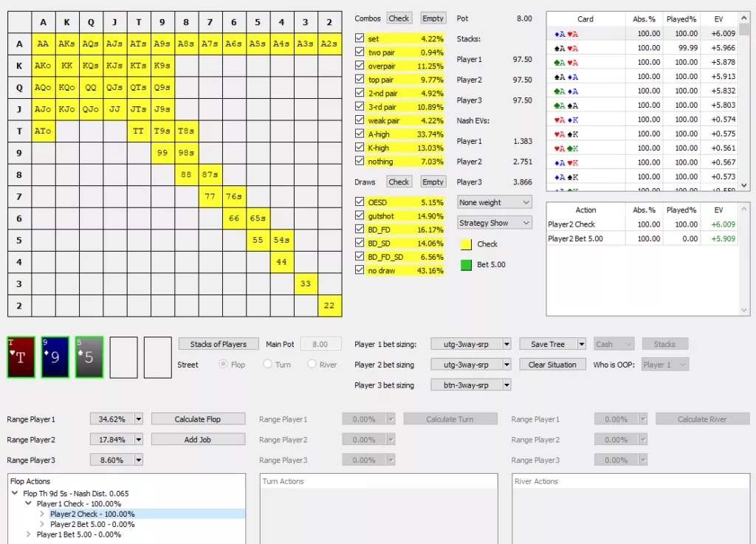Image resolution: width=756 pixels, height=544 pixels.
Task: Click the Nine of diamonds board card
Action: point(55,357)
